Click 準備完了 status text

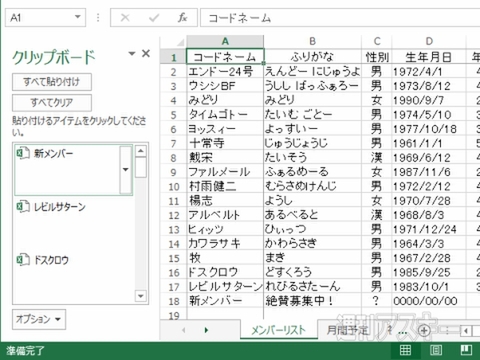point(25,350)
